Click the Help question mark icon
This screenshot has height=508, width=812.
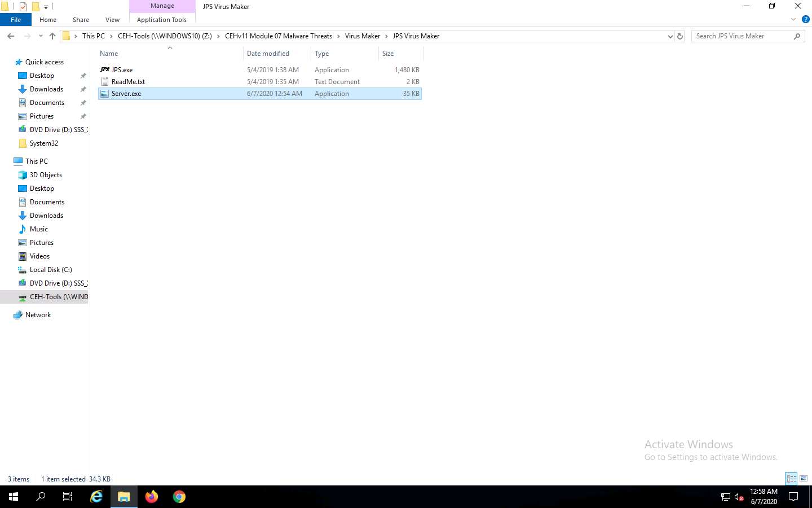(805, 19)
